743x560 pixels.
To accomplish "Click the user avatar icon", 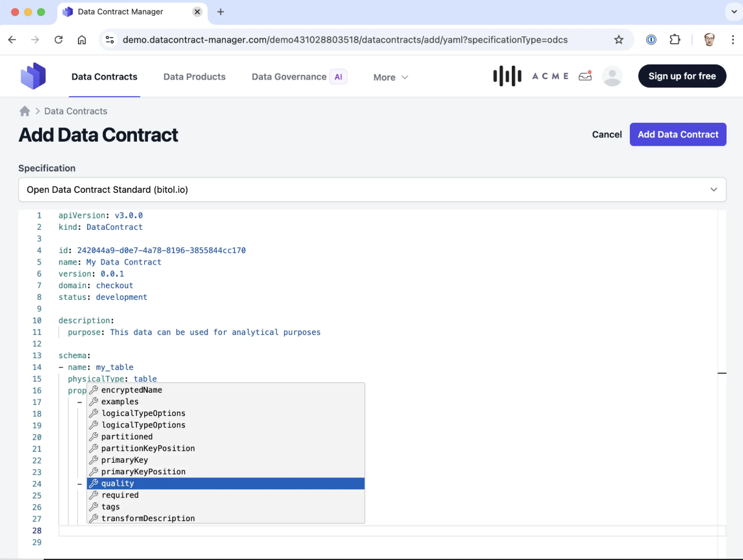I will (612, 76).
